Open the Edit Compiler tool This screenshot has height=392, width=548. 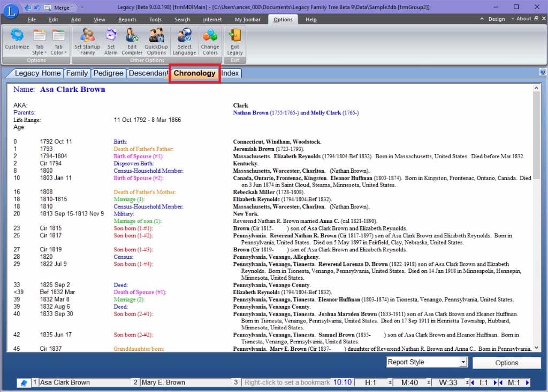pos(132,40)
